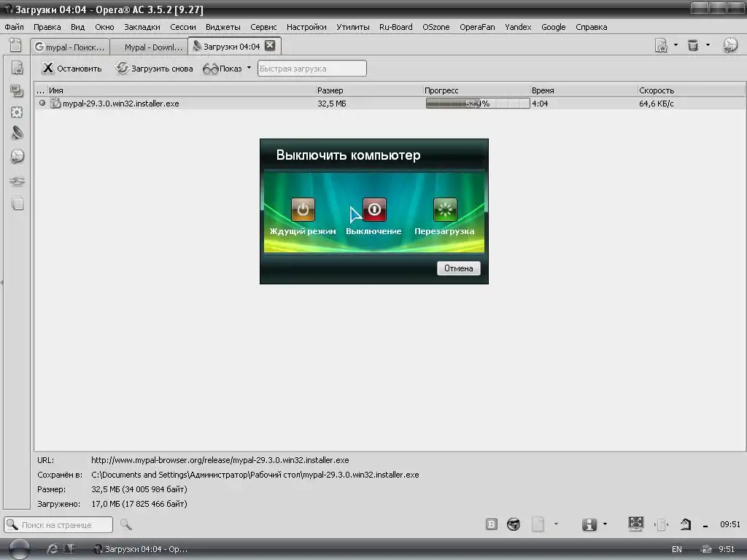Image resolution: width=747 pixels, height=560 pixels.
Task: Click the bookmark star page icon top-right toolbar
Action: (661, 45)
